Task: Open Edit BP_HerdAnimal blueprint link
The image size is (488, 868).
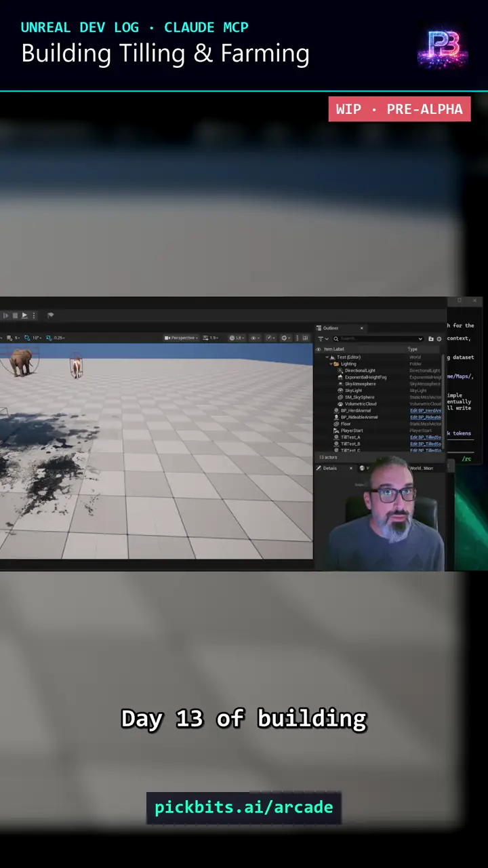Action: 426,410
